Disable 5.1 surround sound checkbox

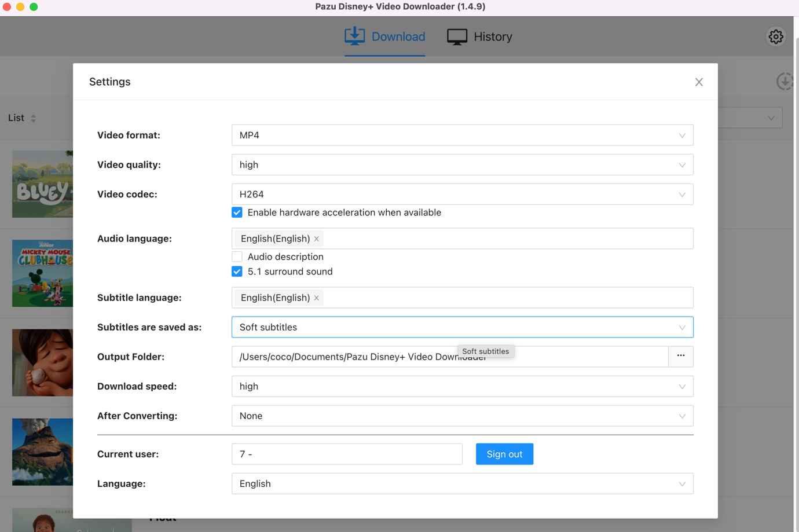point(237,271)
